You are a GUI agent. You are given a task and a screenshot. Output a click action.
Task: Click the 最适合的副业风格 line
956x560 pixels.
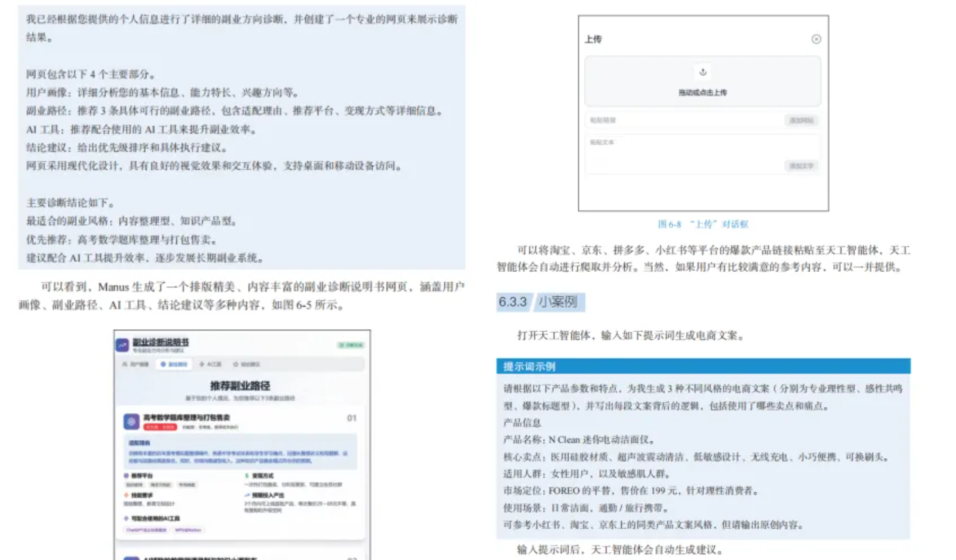tap(132, 221)
